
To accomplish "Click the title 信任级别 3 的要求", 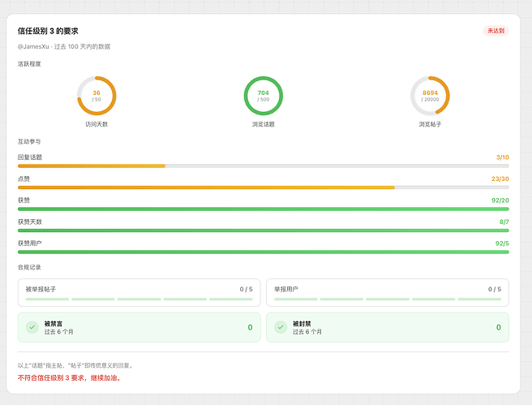I will point(48,31).
